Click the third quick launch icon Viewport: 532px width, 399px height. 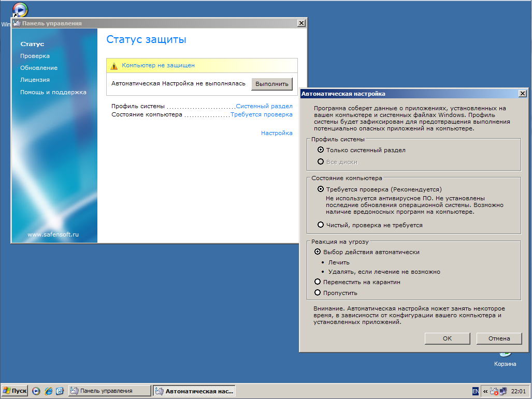[x=60, y=391]
